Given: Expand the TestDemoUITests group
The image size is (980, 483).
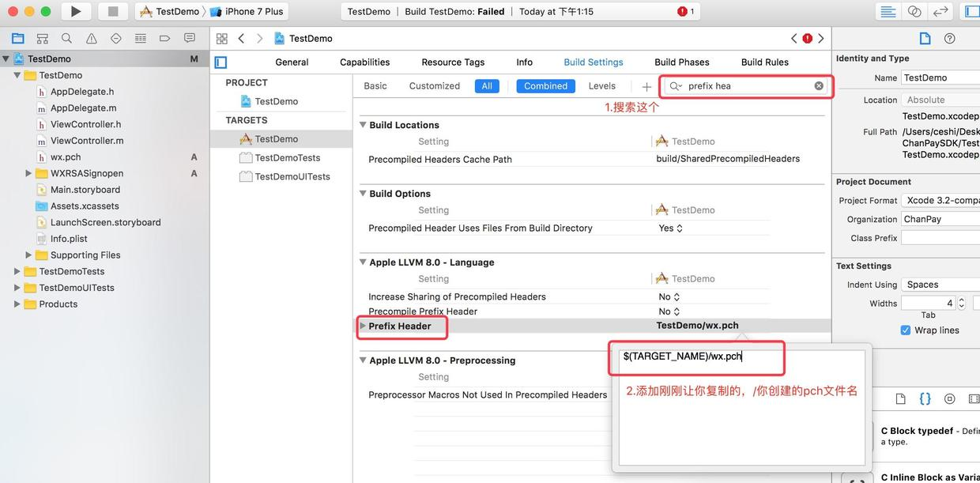Looking at the screenshot, I should click(17, 288).
